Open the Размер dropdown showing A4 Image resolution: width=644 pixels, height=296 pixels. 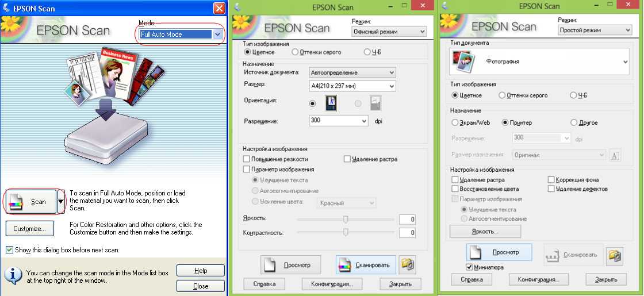click(352, 86)
